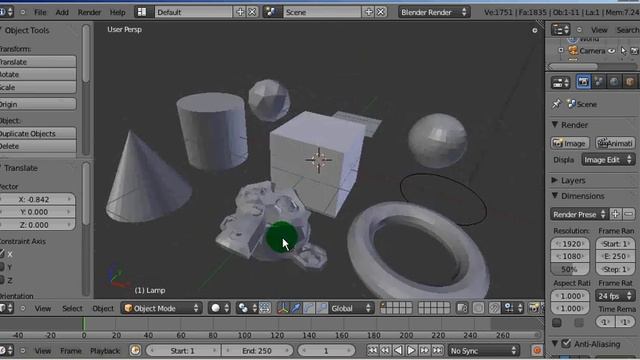Open the Add menu
640x360 pixels.
pyautogui.click(x=62, y=12)
